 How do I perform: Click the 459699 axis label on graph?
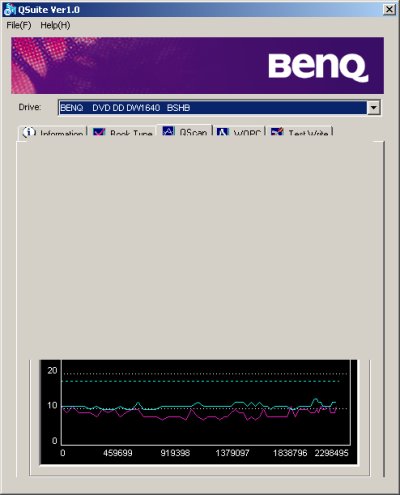(x=118, y=453)
